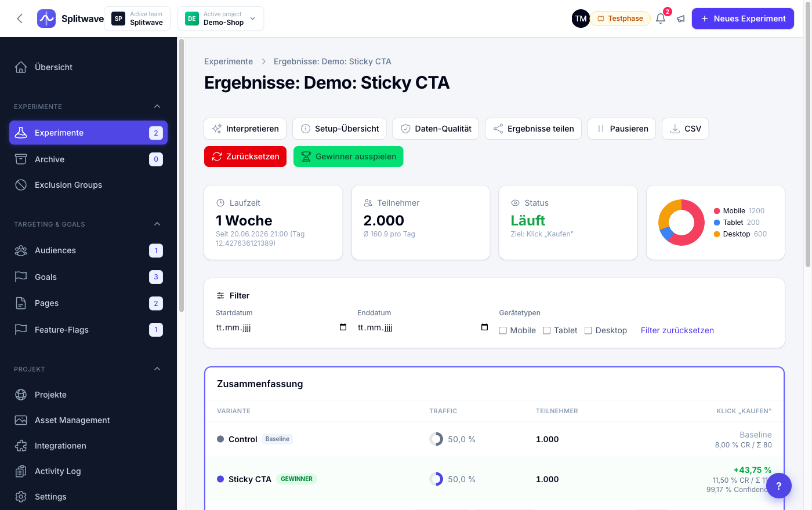Click the megaphone announcements icon

tap(681, 19)
